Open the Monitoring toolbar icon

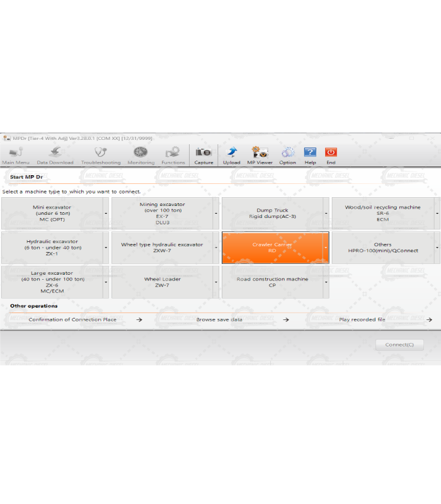[140, 154]
